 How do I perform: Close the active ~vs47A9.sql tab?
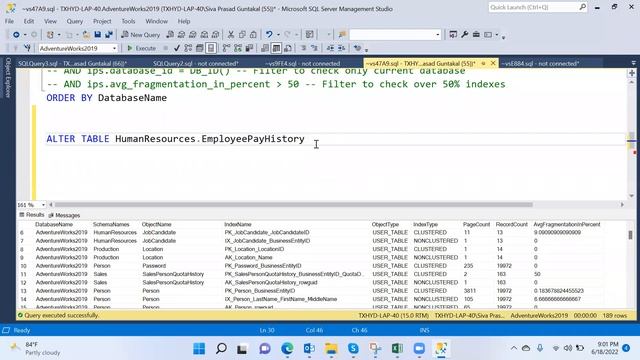[x=493, y=63]
